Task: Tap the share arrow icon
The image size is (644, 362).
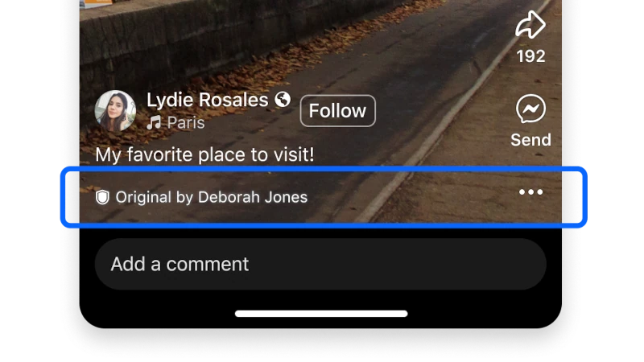Action: click(x=530, y=25)
